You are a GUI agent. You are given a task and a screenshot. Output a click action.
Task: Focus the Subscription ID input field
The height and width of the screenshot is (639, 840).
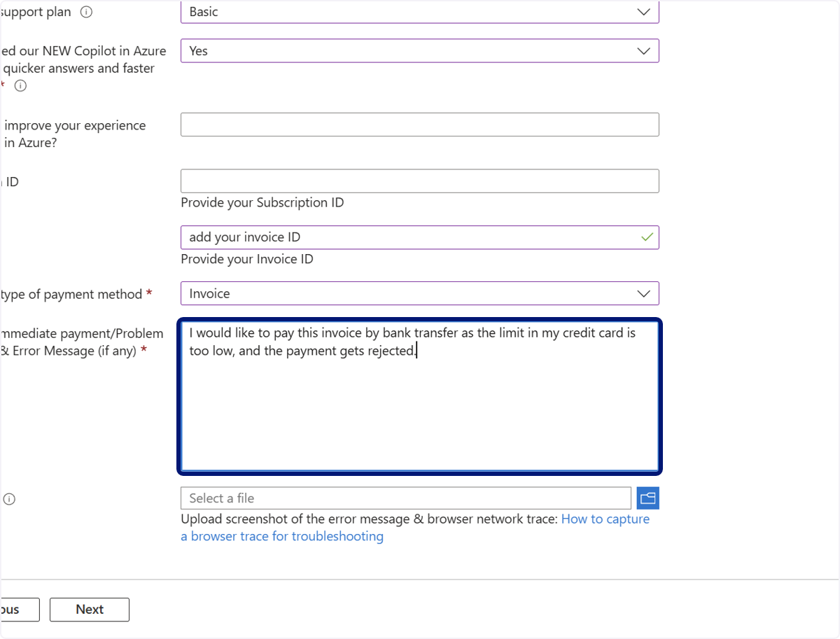tap(420, 181)
